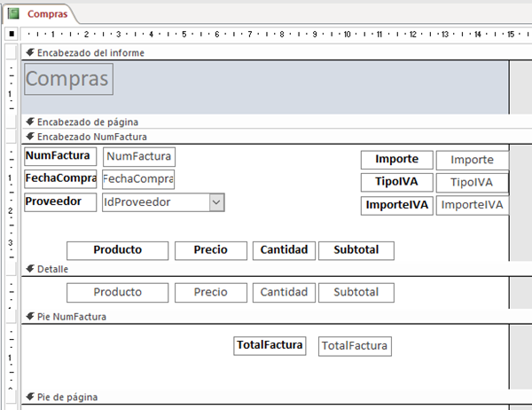Click the Cantidad text box in Detalle
Image resolution: width=532 pixels, height=410 pixels.
(284, 292)
